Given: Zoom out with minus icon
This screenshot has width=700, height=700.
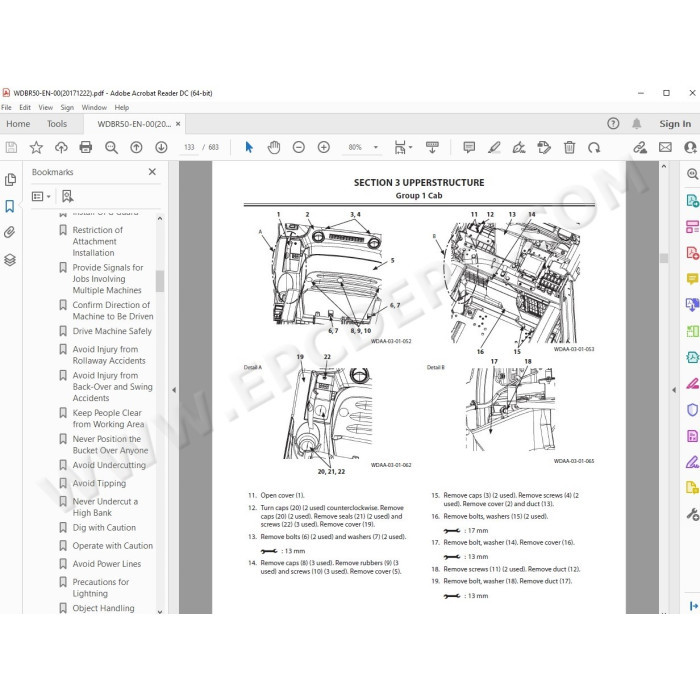Looking at the screenshot, I should coord(299,147).
